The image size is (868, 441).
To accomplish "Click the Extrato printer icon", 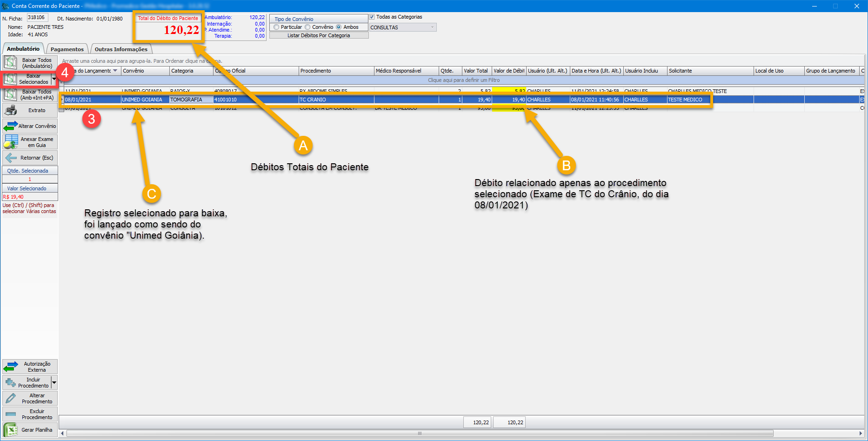I will pyautogui.click(x=10, y=110).
